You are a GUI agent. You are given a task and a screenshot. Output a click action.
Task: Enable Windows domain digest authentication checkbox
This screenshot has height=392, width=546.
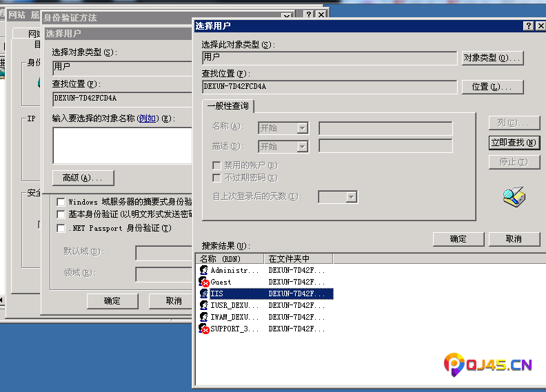(x=61, y=202)
